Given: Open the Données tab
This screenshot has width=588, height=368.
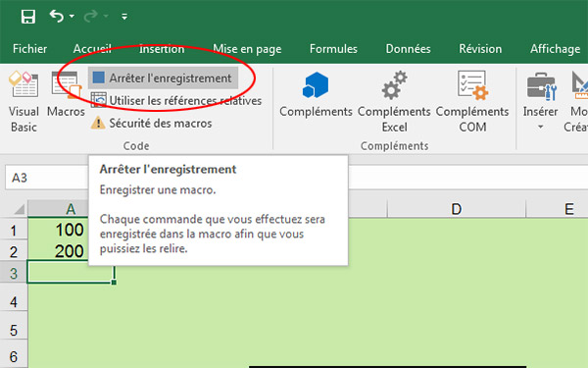Looking at the screenshot, I should [x=408, y=49].
